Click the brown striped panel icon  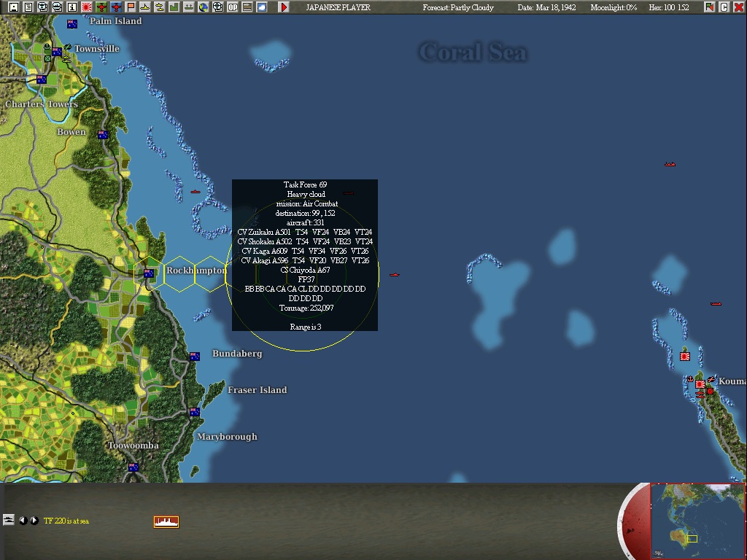point(247,7)
